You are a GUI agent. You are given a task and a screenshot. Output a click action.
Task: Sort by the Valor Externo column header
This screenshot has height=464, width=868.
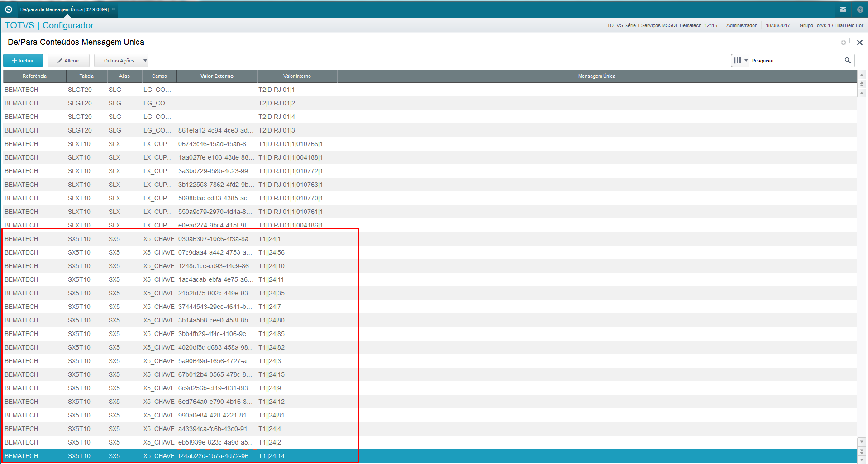tap(217, 76)
